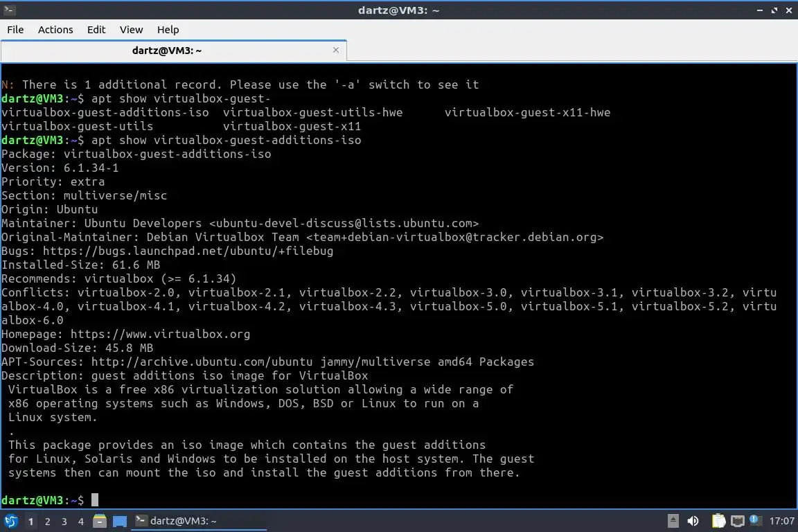Open the clipboard manager tray icon
Screen dimensions: 798x532
718,521
